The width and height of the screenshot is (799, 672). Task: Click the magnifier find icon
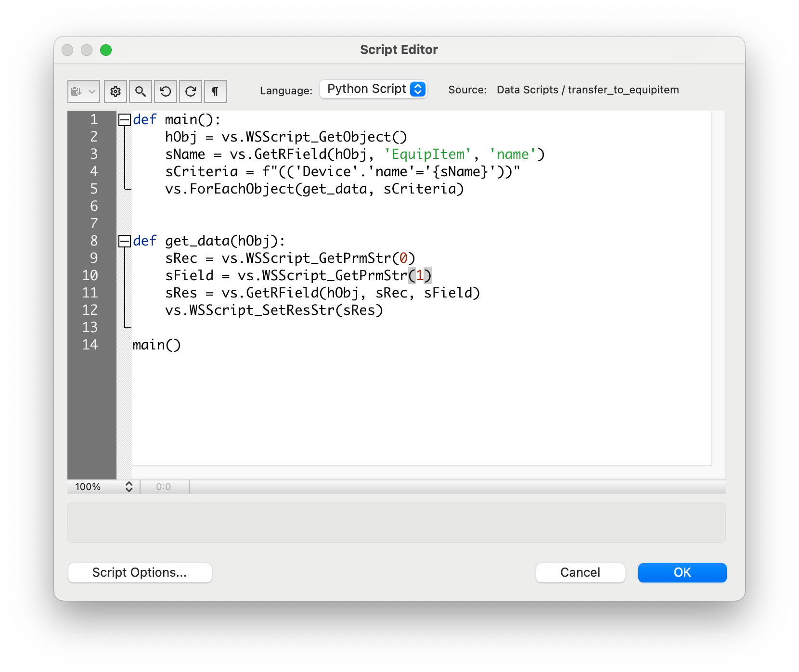(141, 91)
